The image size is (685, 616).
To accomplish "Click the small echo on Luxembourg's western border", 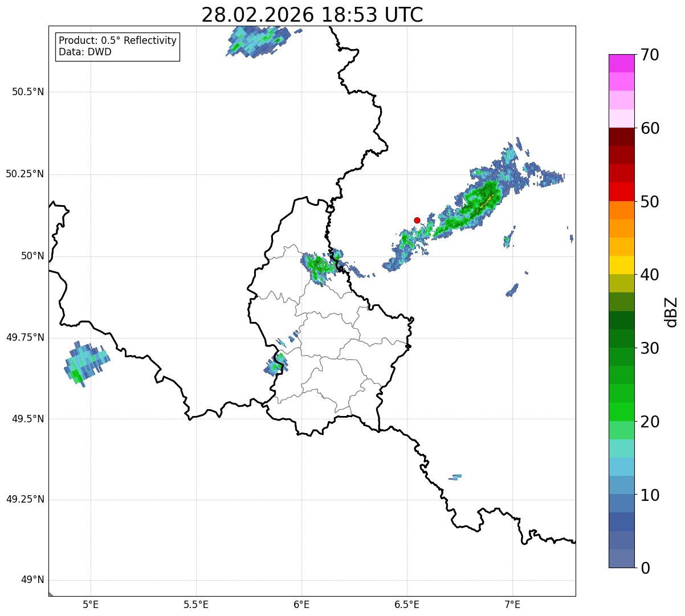I will 276,364.
